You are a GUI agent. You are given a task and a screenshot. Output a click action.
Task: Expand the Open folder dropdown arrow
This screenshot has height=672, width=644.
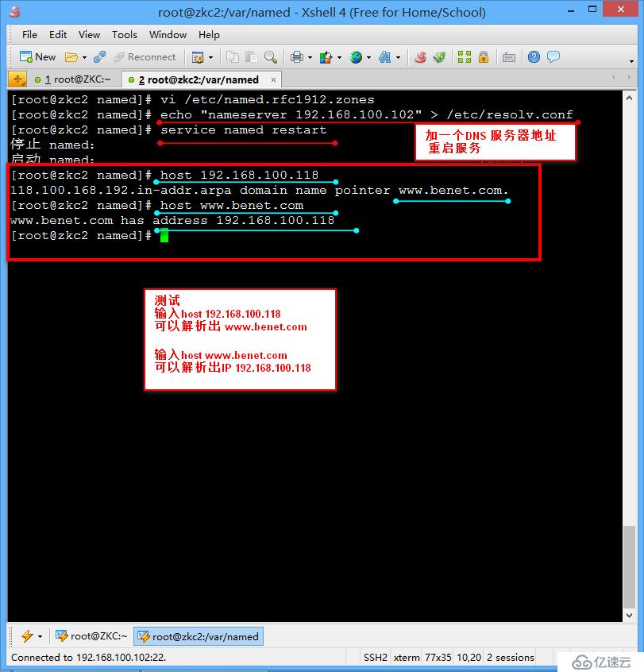[x=84, y=57]
